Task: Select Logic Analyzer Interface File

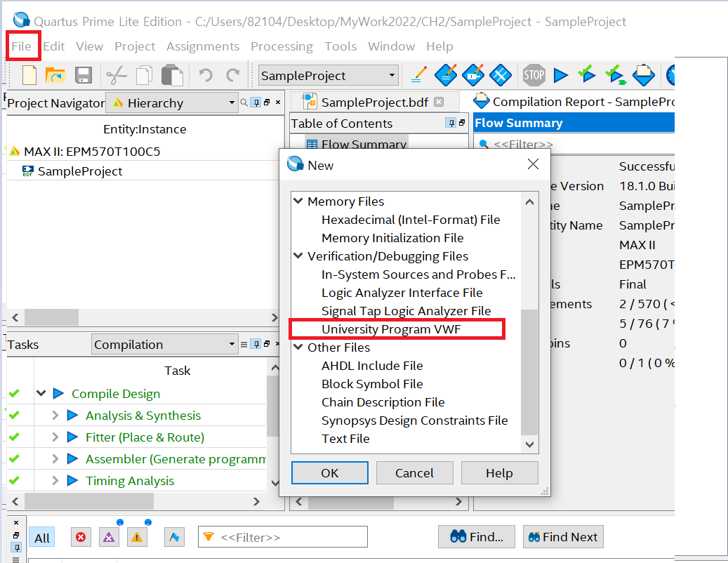Action: [x=402, y=293]
